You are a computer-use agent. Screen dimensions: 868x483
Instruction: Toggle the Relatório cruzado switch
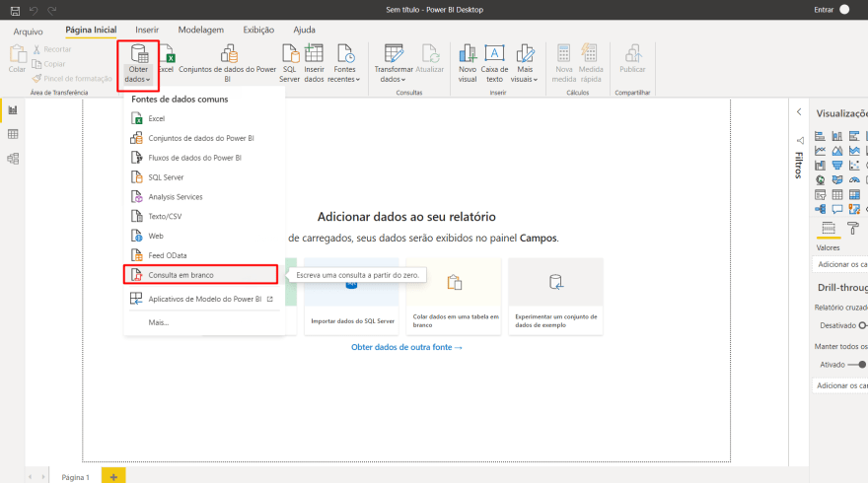862,324
